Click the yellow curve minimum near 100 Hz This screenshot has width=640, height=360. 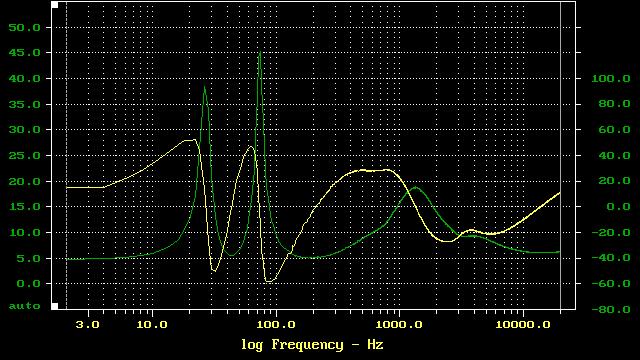269,281
